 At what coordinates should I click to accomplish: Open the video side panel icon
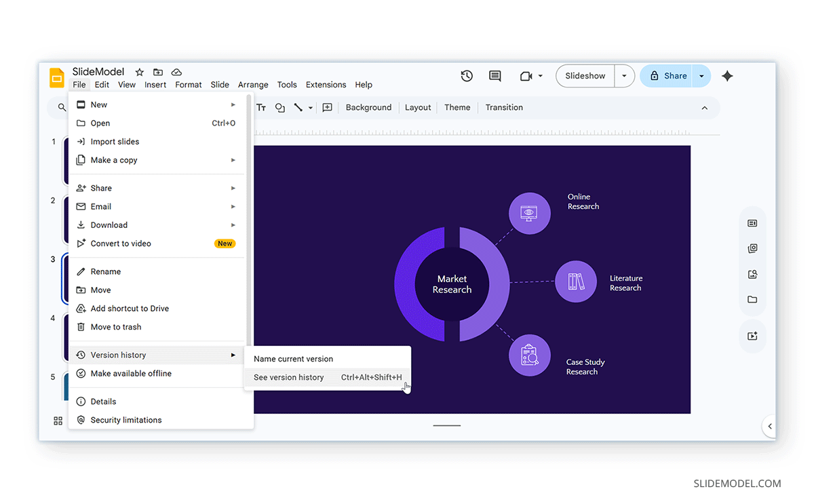point(752,336)
